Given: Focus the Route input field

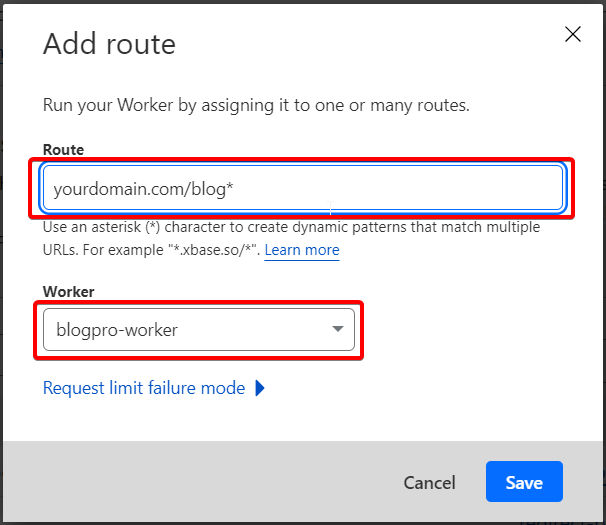Looking at the screenshot, I should (x=303, y=188).
